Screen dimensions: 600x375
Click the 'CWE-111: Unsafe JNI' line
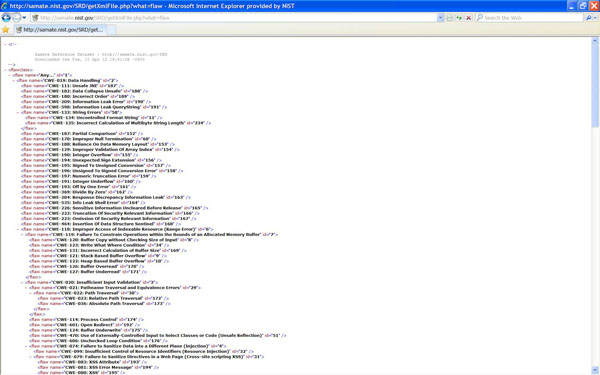(72, 86)
